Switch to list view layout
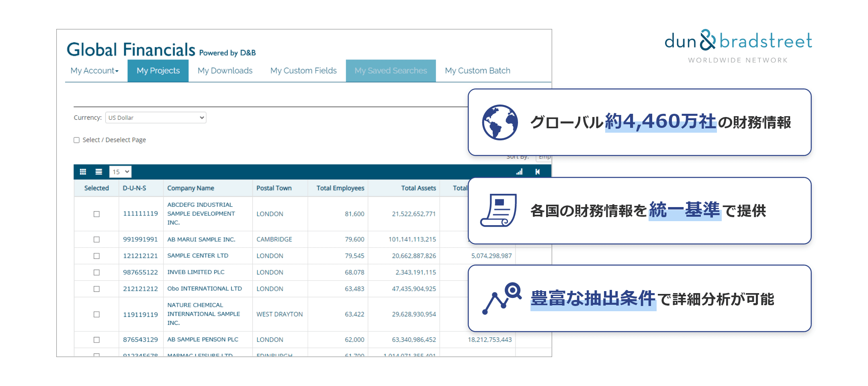The height and width of the screenshot is (386, 868). (x=98, y=172)
